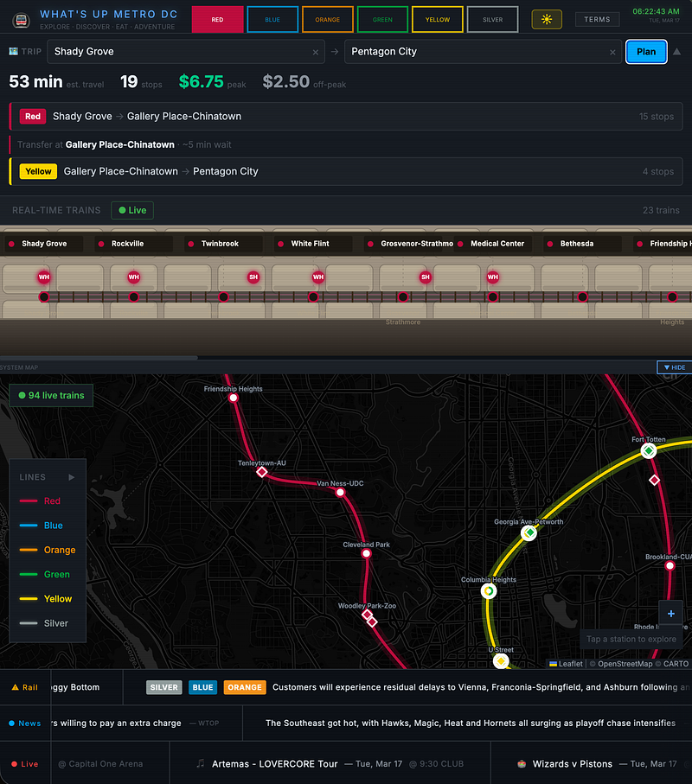Click Woodley Park-Zoo diamond marker

coord(368,615)
